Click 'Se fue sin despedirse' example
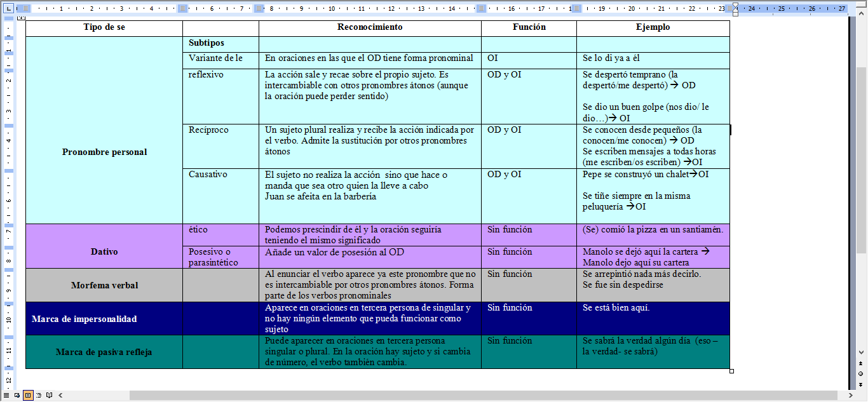This screenshot has height=402, width=868. (623, 285)
